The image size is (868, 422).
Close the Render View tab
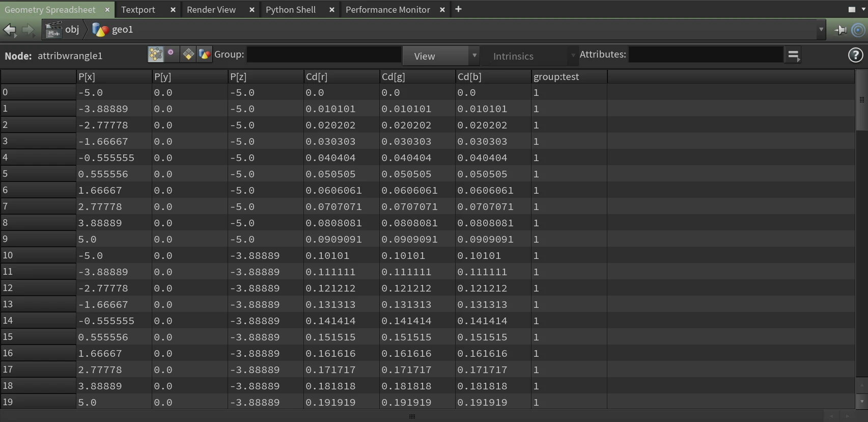[x=252, y=10]
